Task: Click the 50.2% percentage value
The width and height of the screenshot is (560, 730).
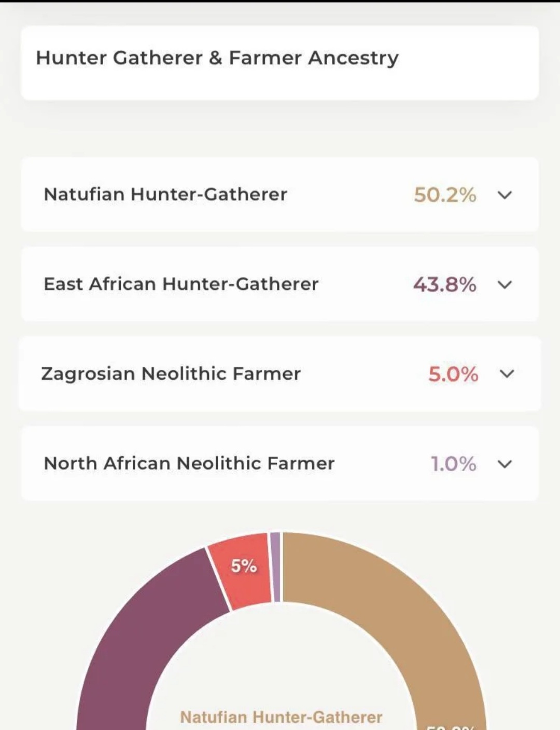Action: (x=445, y=195)
